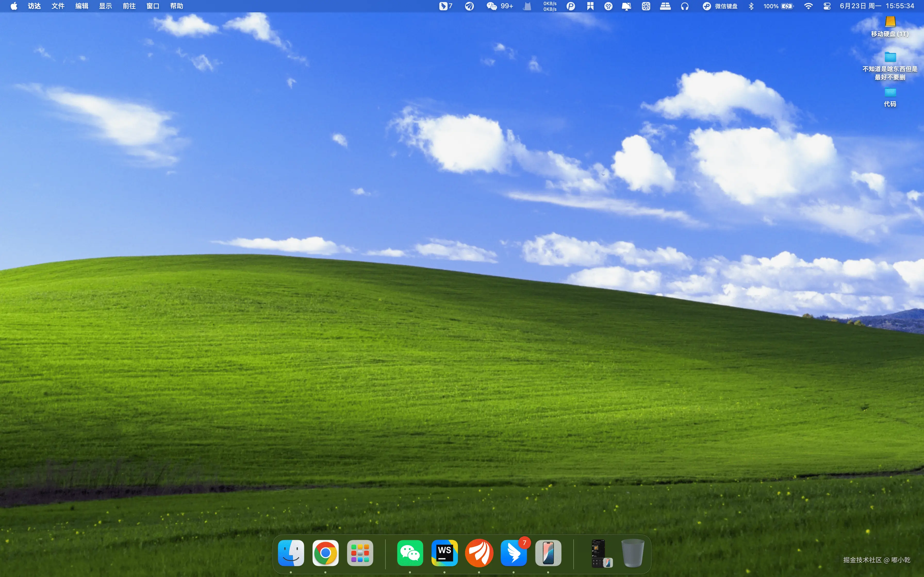Open the Wi-Fi status menu
The width and height of the screenshot is (924, 577).
(x=808, y=6)
